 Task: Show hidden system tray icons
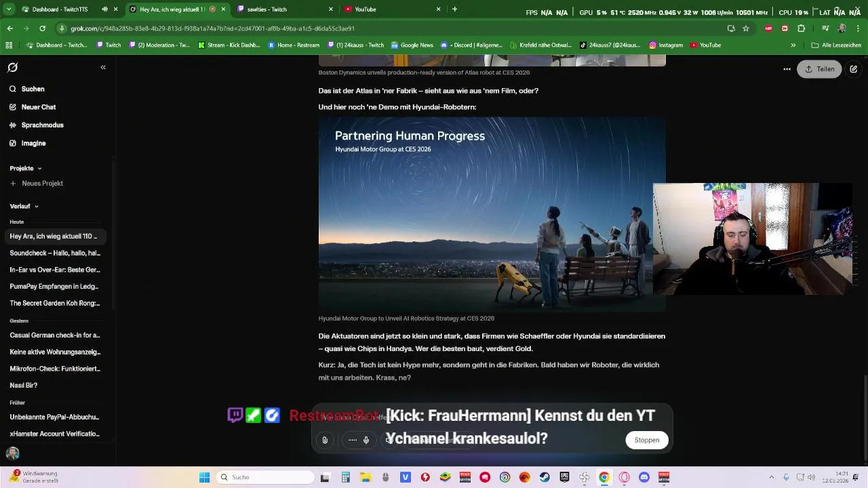772,477
